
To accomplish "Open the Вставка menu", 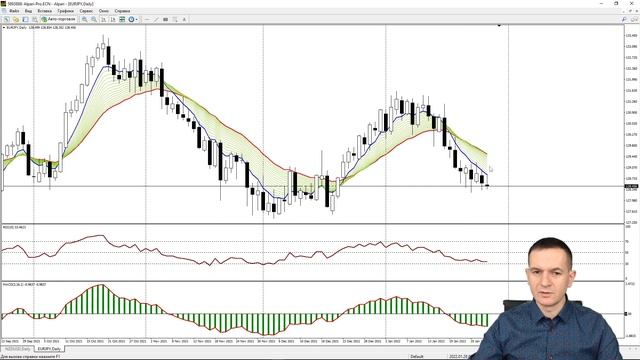I will click(x=44, y=11).
